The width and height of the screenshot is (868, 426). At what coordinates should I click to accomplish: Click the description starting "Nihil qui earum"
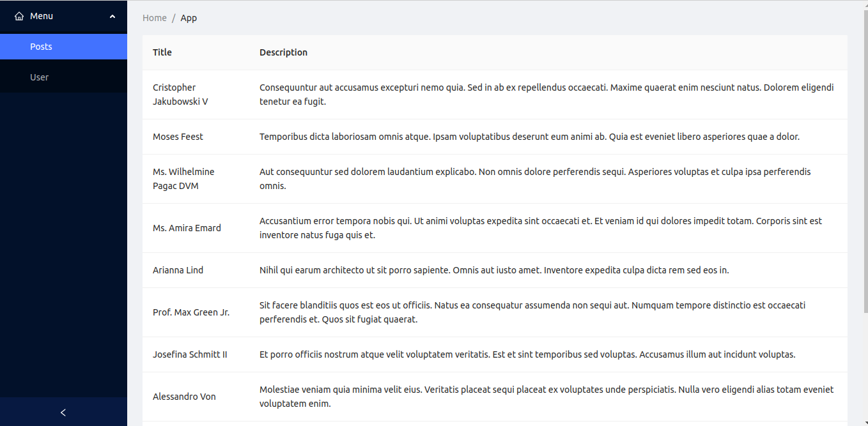494,270
